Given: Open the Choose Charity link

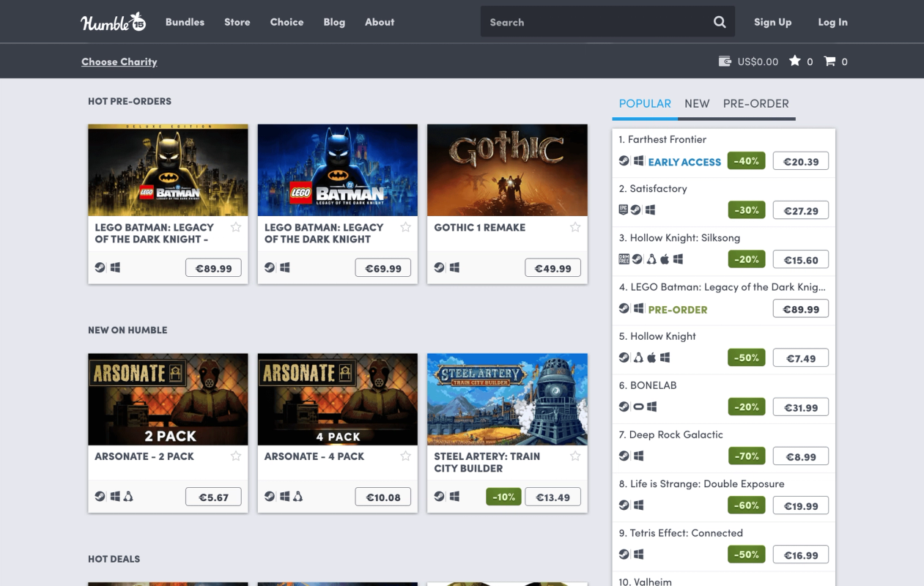Looking at the screenshot, I should (x=119, y=62).
